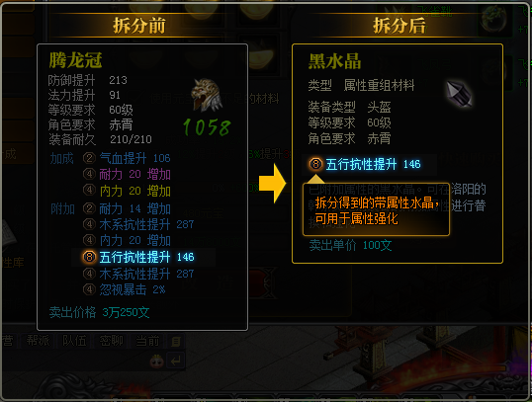
Task: Click the level 8 badge in the 黑水晶 panel
Action: (315, 164)
